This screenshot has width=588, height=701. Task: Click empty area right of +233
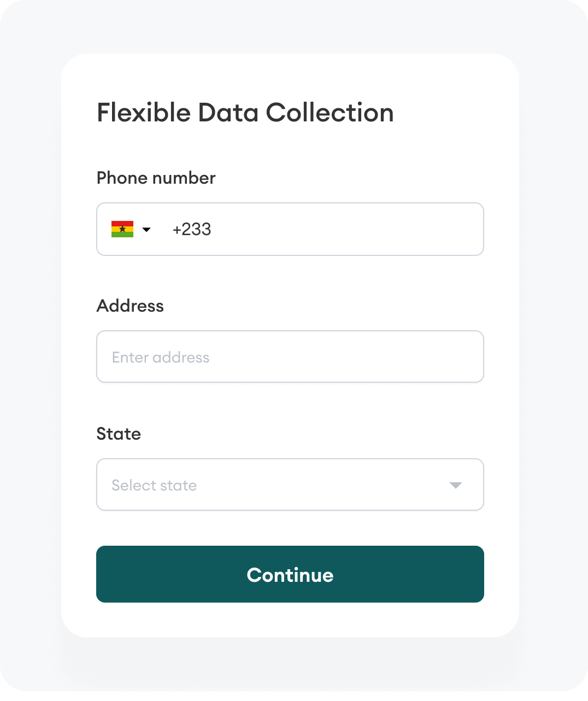point(344,229)
